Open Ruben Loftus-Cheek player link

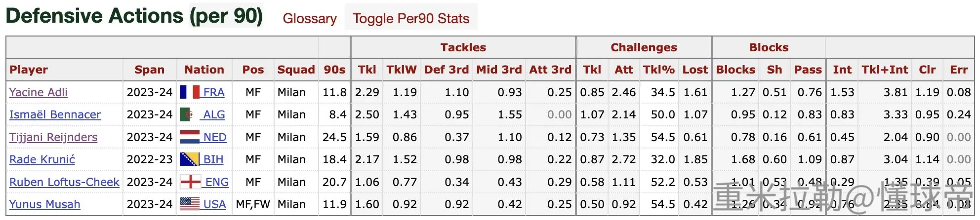[64, 182]
